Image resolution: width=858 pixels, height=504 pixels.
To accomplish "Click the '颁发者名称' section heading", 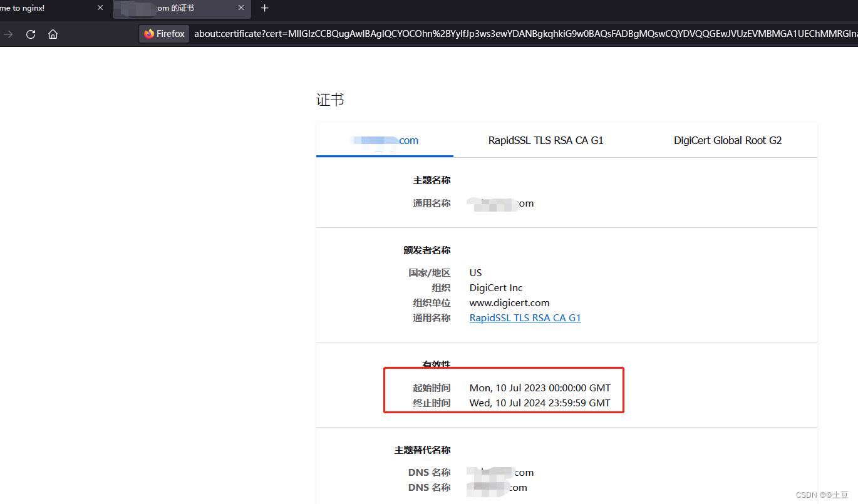I will 427,250.
